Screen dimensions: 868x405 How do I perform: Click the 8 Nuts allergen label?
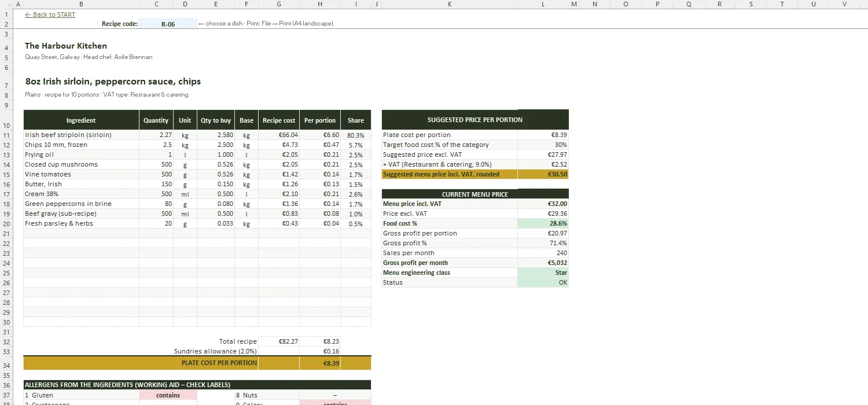click(267, 395)
